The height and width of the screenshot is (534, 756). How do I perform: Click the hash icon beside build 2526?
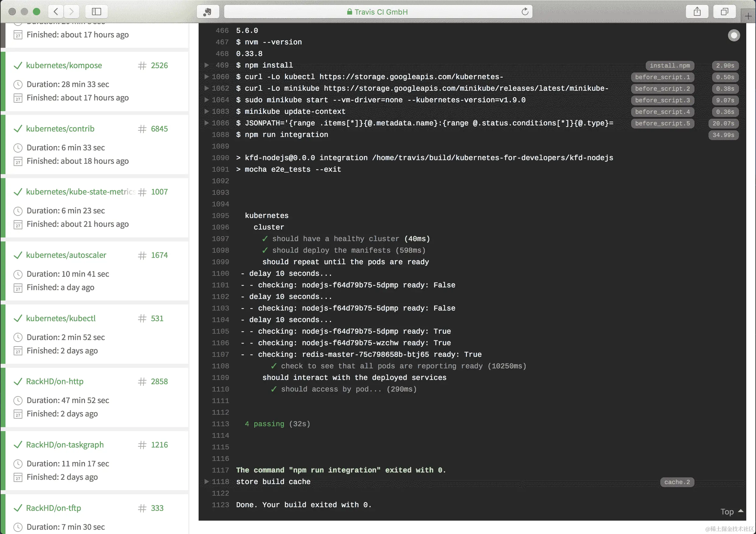(142, 65)
